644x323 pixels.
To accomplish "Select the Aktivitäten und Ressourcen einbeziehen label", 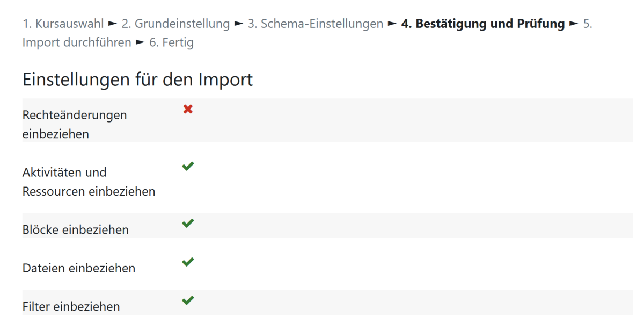I will 89,182.
